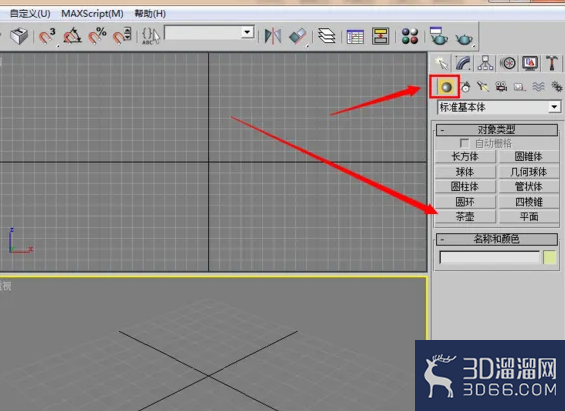Viewport: 565px width, 411px height.
Task: Switch to the Utilities hammer tab
Action: 552,63
